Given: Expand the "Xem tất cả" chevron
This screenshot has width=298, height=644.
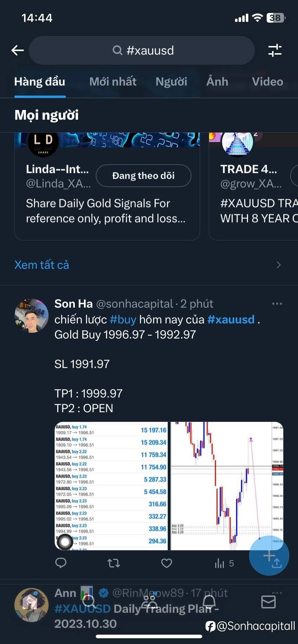Looking at the screenshot, I should (x=278, y=265).
